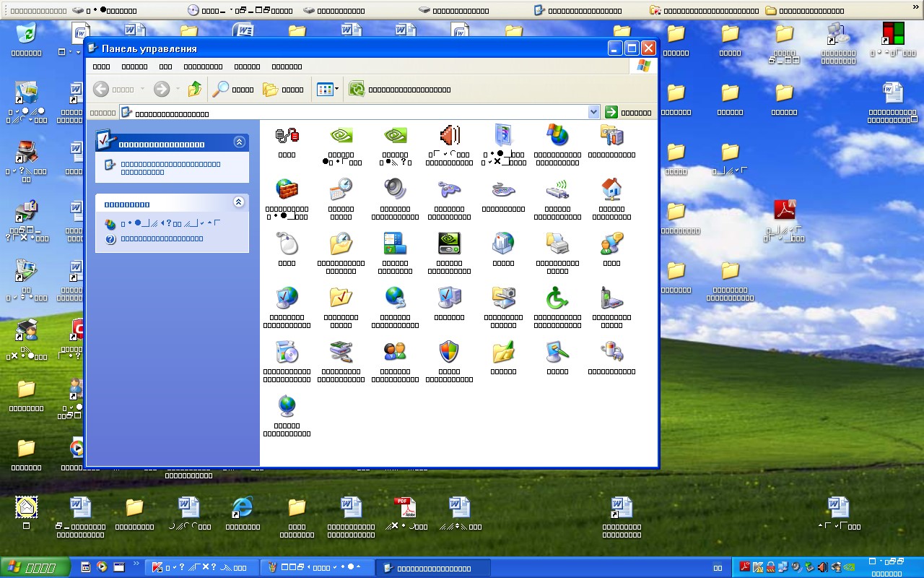Screen dimensions: 924x578
Task: Expand the Views dropdown in toolbar
Action: tap(328, 90)
